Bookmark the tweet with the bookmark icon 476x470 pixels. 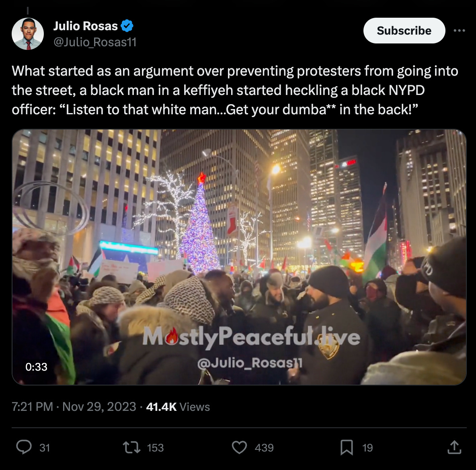coord(347,447)
